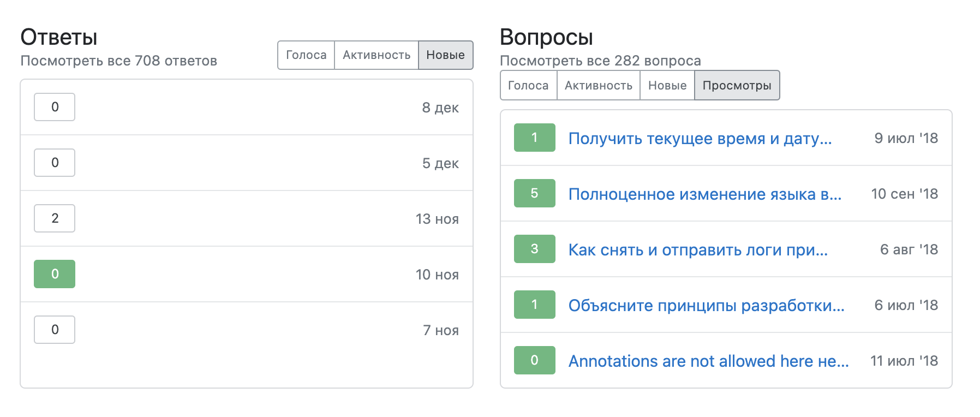This screenshot has width=980, height=417.
Task: Select the Новые tab in Ответы
Action: (x=445, y=55)
